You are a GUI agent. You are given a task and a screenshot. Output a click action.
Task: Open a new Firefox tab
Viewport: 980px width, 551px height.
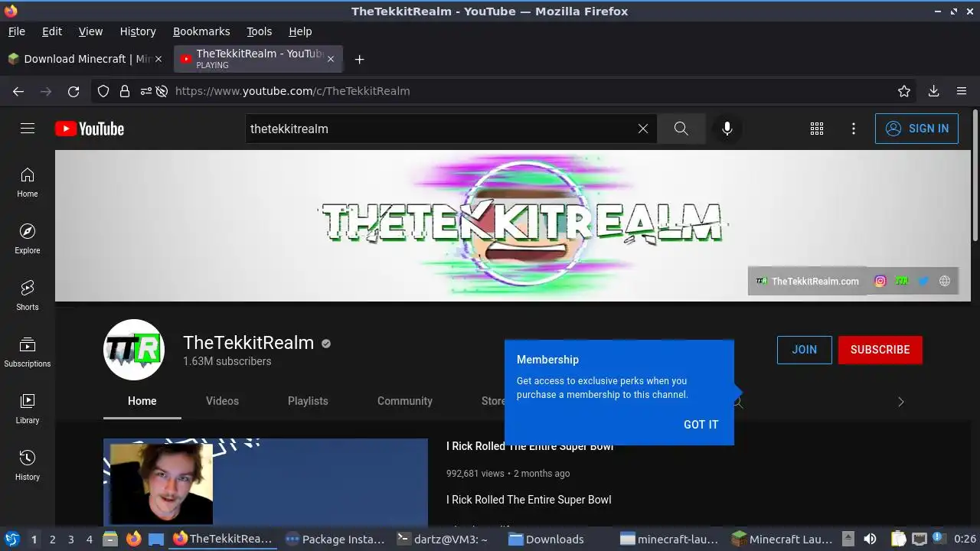tap(359, 59)
